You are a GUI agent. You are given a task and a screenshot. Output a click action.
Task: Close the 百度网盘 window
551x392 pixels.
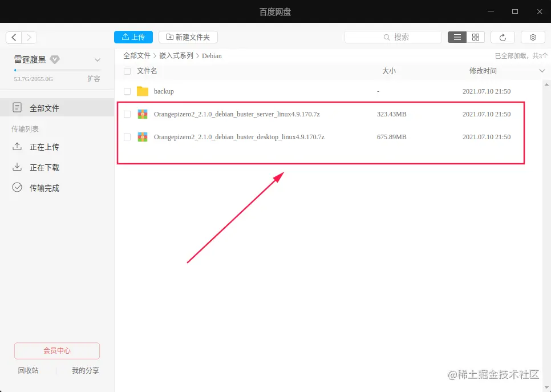point(540,11)
